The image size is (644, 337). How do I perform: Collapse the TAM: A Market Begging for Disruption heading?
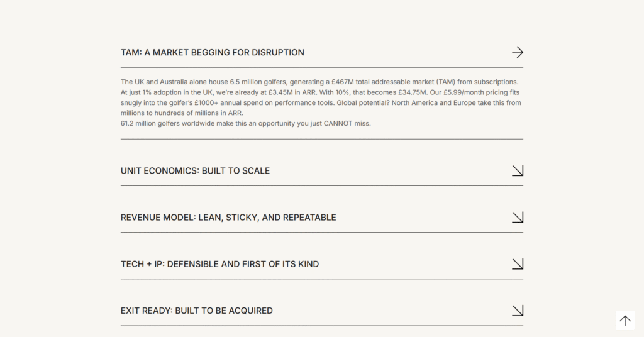213,53
